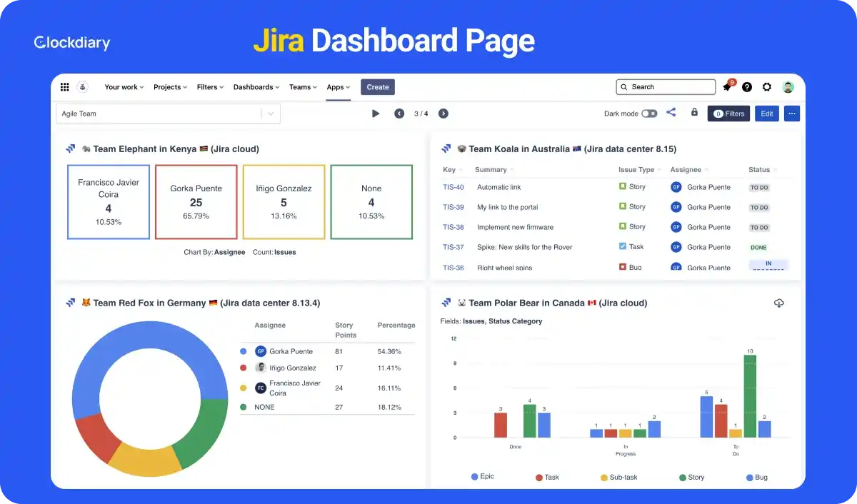Start the dashboard slideshow play button

(376, 114)
